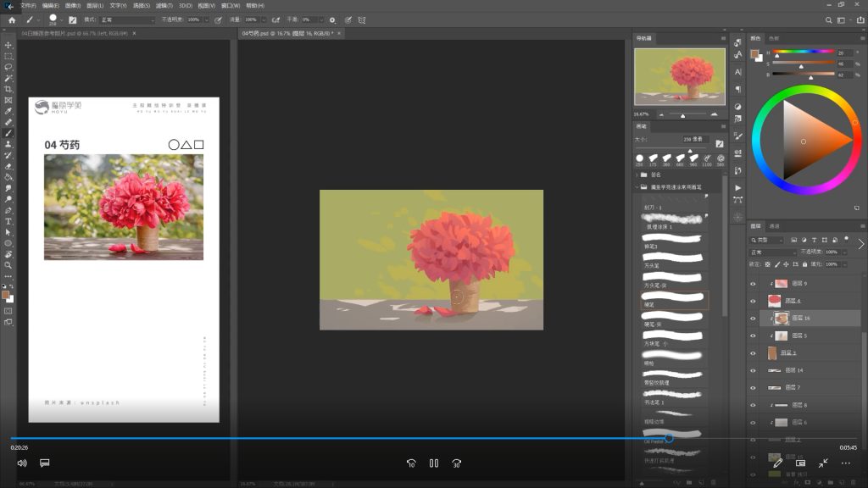
Task: Open the brush blend mode dropdown
Action: (x=127, y=19)
